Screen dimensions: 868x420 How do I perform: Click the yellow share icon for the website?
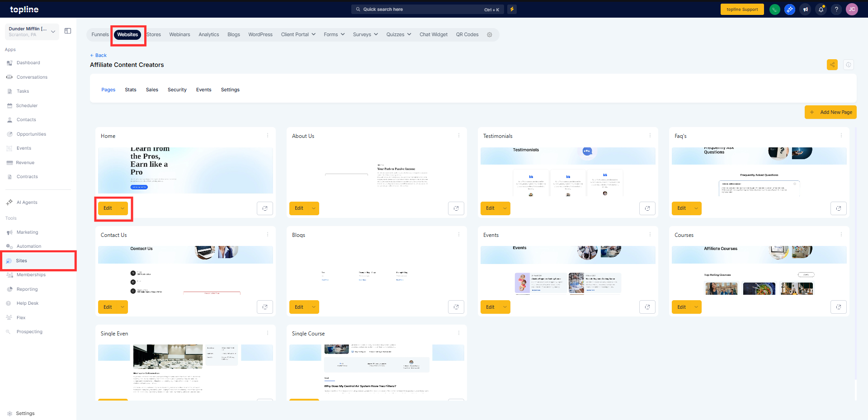point(832,65)
